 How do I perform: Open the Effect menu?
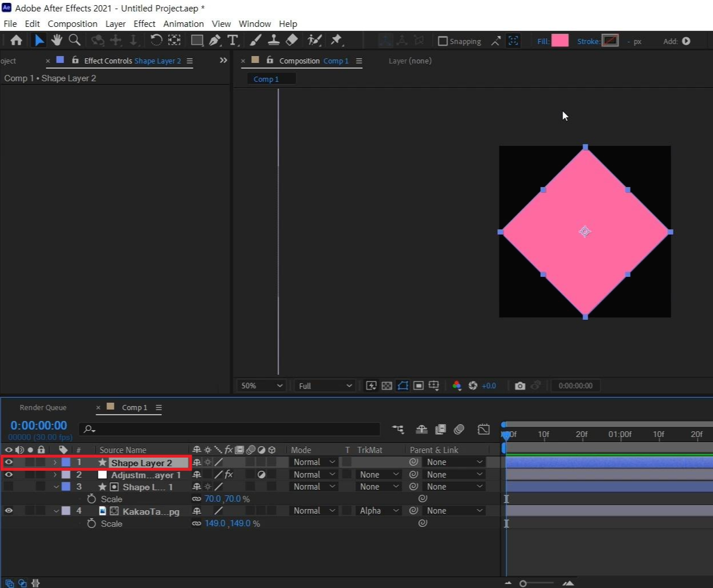tap(144, 23)
